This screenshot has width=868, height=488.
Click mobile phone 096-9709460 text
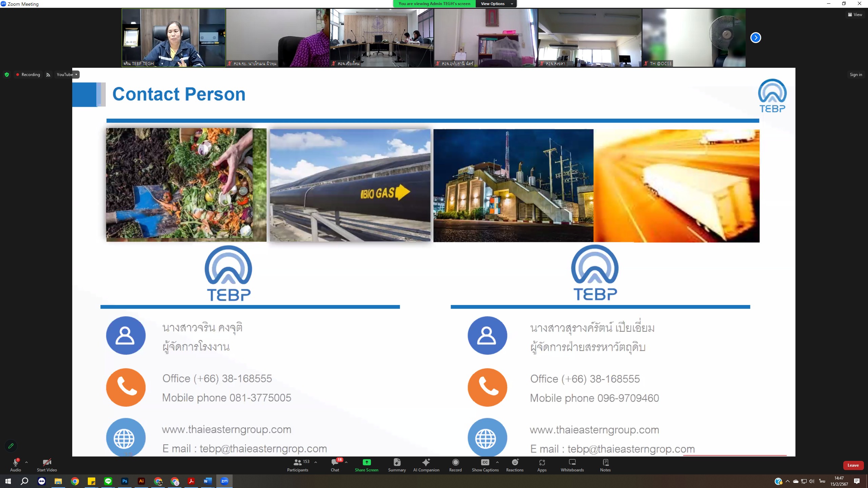pos(594,398)
